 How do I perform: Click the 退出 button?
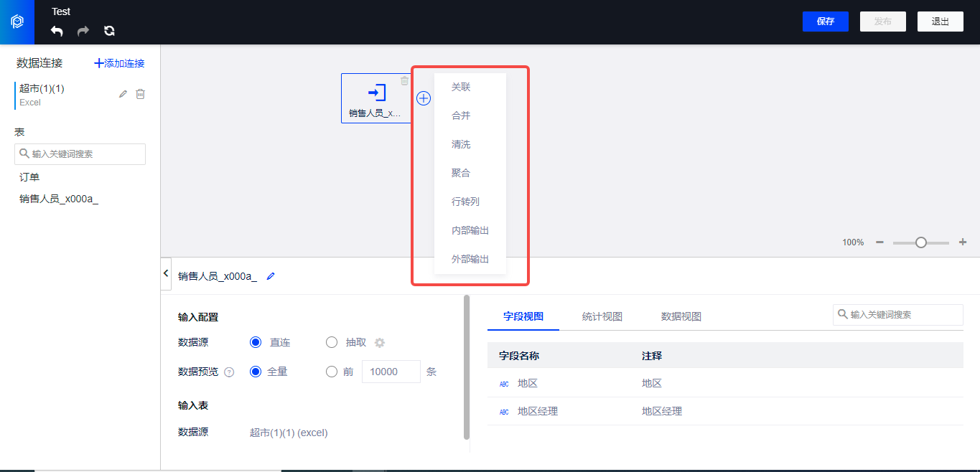click(x=941, y=22)
